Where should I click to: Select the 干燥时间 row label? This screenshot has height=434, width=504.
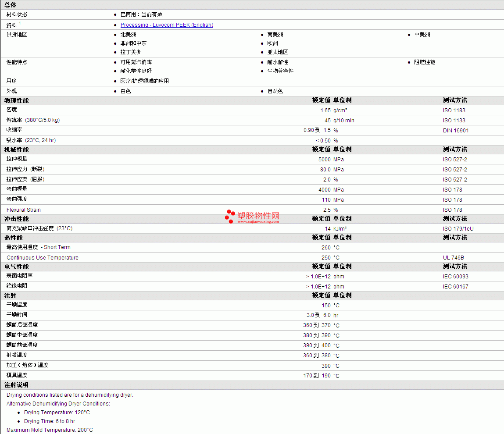click(x=17, y=314)
